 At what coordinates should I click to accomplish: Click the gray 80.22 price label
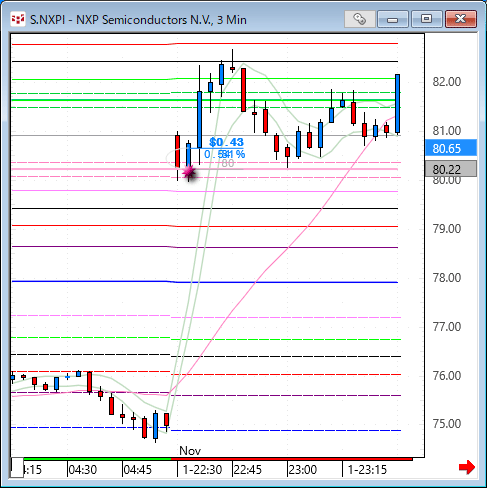451,169
